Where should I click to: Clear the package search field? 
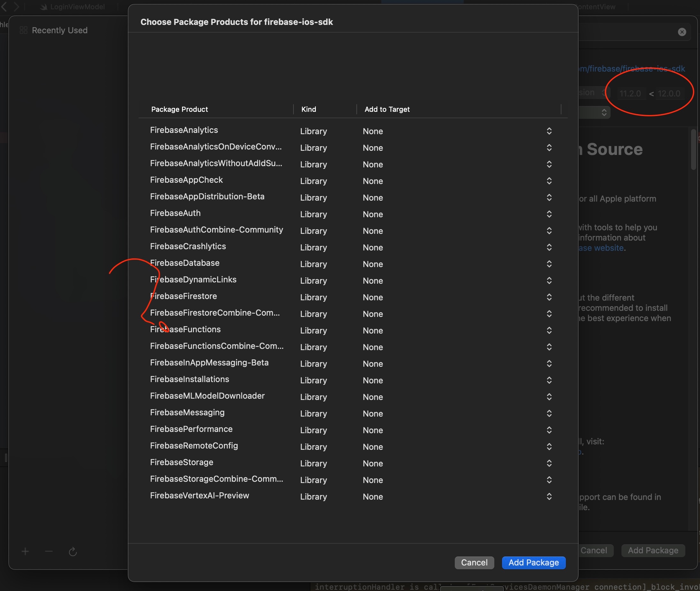pos(682,32)
